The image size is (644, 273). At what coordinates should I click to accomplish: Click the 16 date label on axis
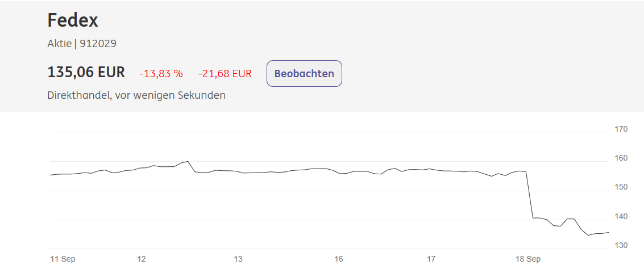click(339, 259)
